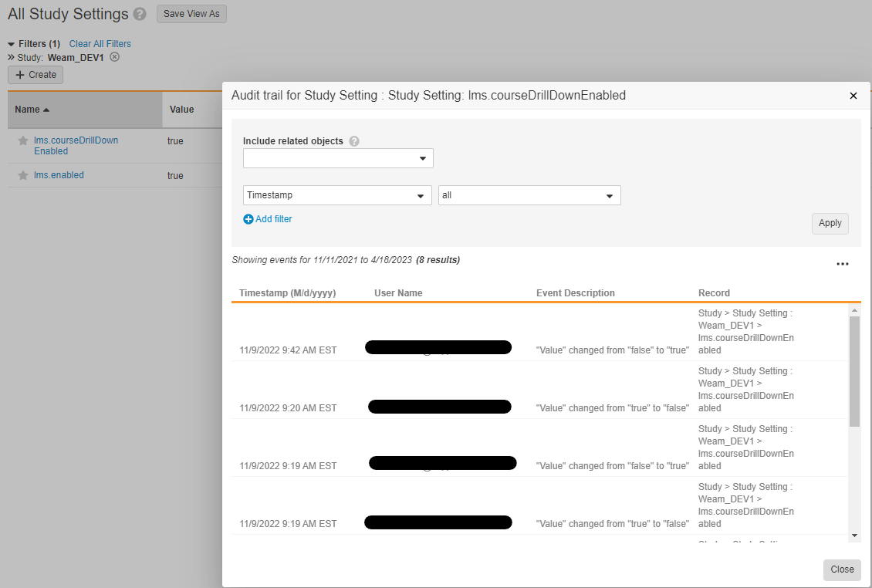
Task: Open the audit trail ellipsis actions menu
Action: (842, 264)
